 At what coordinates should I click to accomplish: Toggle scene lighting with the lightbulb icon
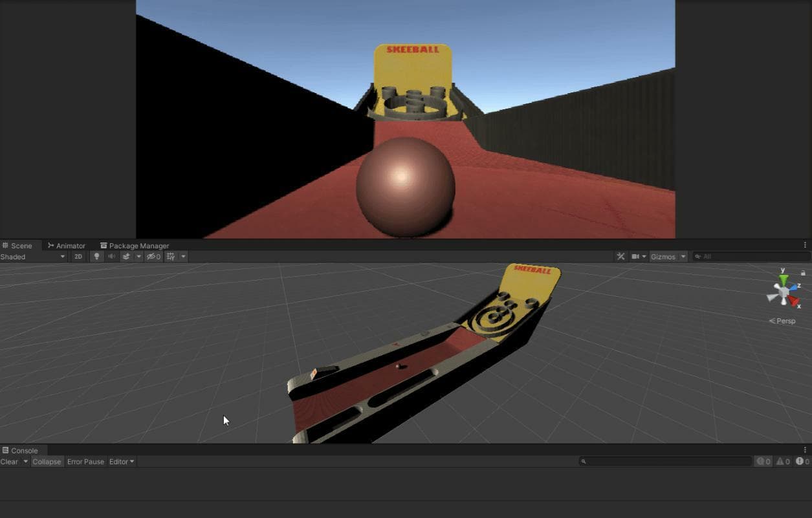point(96,257)
